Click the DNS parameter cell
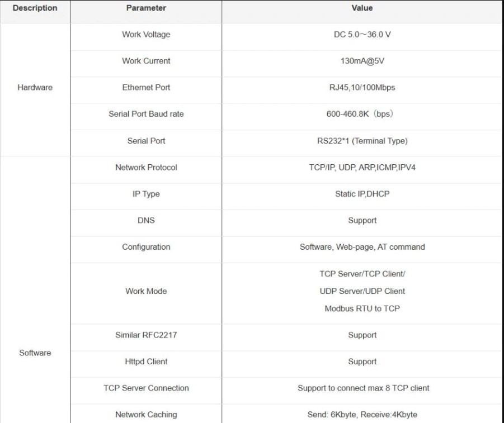The height and width of the screenshot is (423, 504). 146,220
